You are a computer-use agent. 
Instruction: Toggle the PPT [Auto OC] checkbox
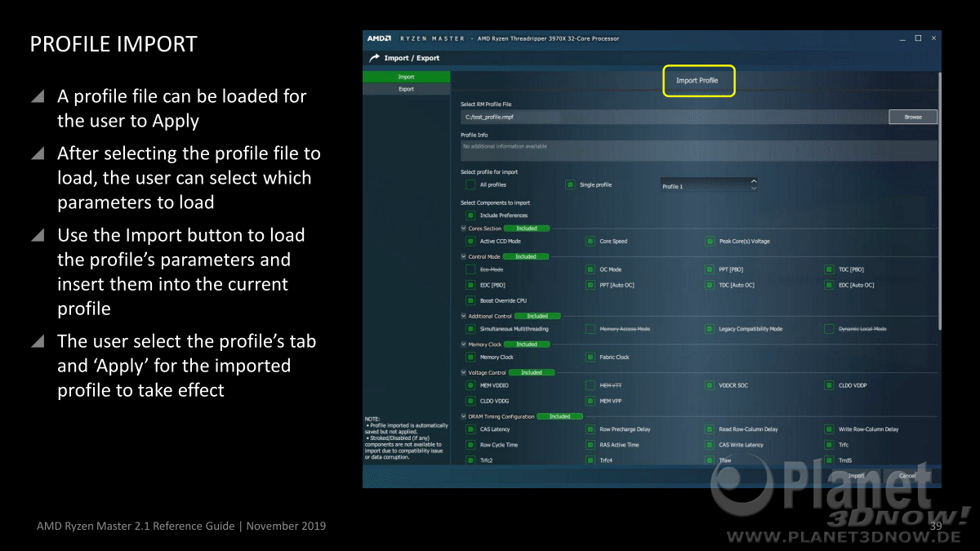(x=590, y=285)
